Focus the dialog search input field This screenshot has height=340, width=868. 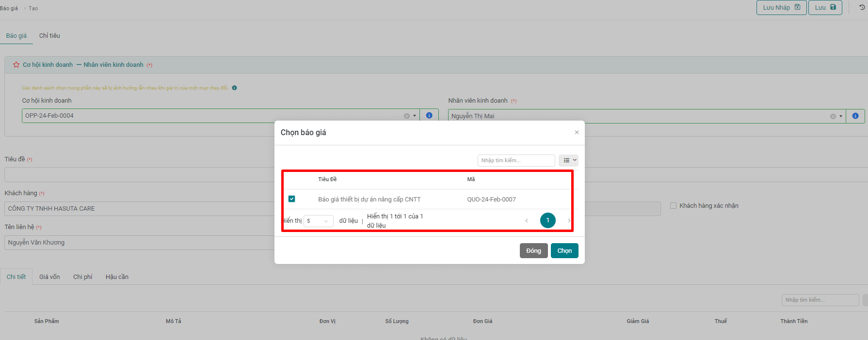516,160
